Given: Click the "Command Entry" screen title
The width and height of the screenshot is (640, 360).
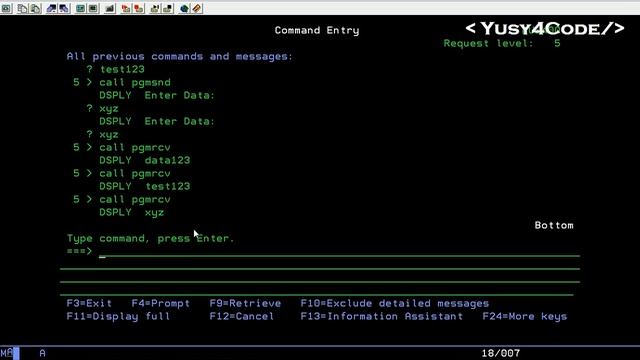Looking at the screenshot, I should point(317,30).
